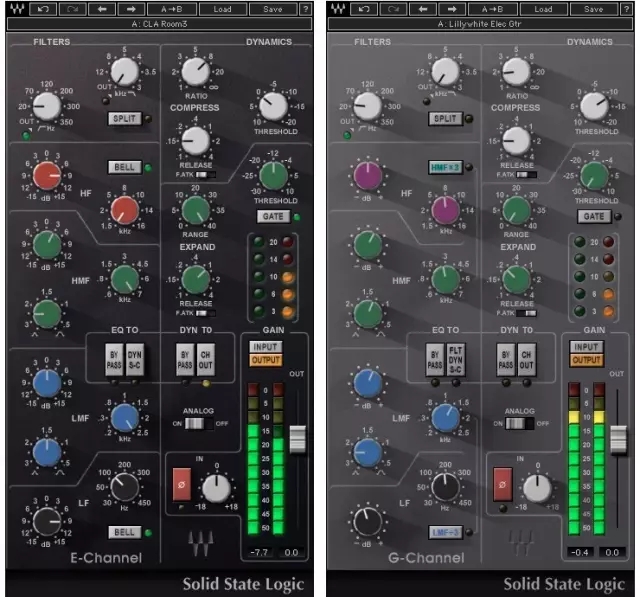Toggle the E-Channel GATE button
Viewport: 640px width, 597px height.
[x=273, y=216]
